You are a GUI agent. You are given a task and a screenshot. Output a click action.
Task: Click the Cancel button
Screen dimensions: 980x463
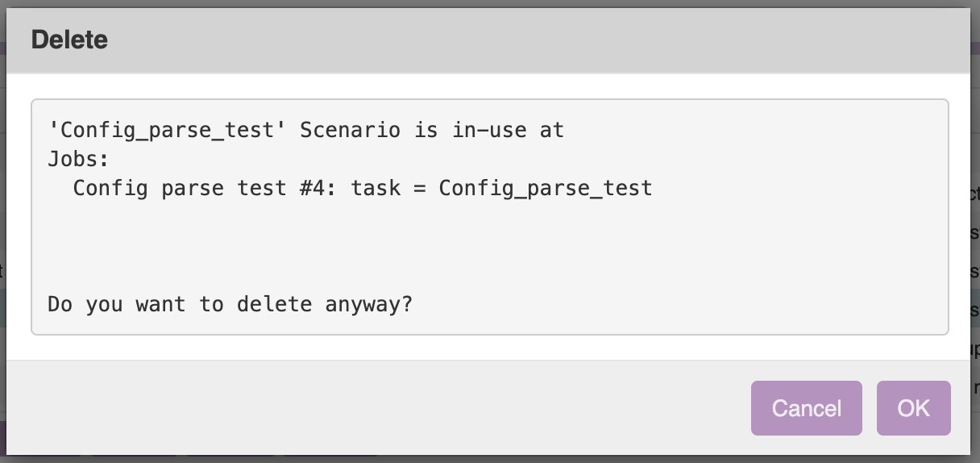(x=806, y=408)
